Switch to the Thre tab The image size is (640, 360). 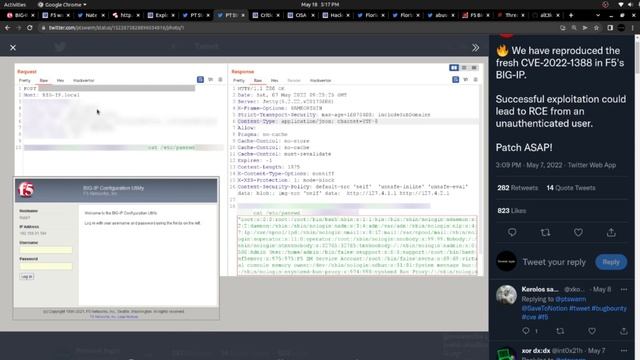[510, 15]
